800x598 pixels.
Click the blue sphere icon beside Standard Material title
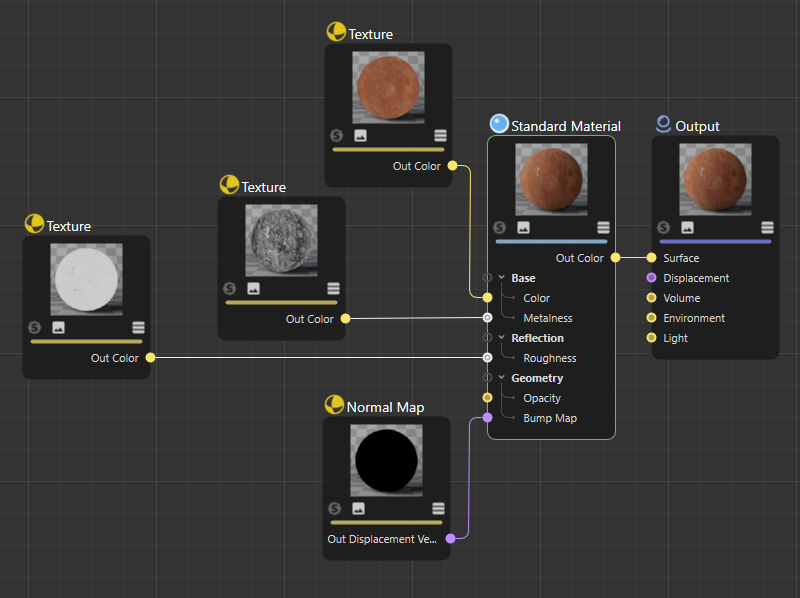[x=499, y=124]
